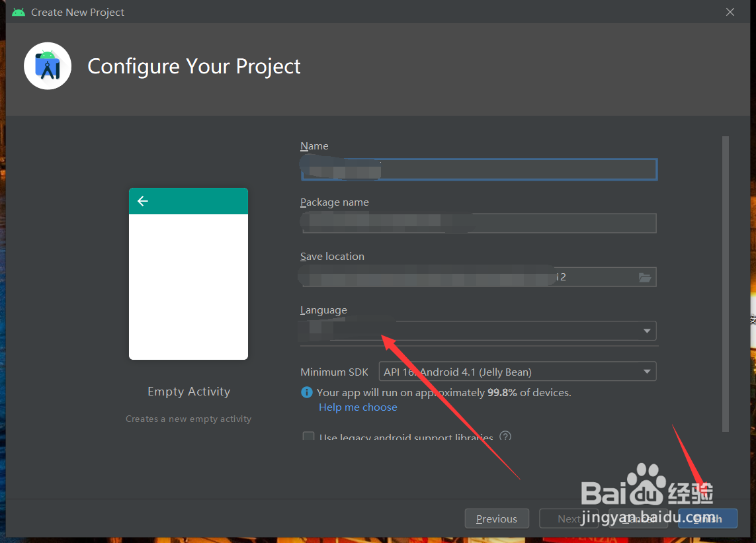Focus the Package name input field
Image resolution: width=756 pixels, height=543 pixels.
click(478, 224)
